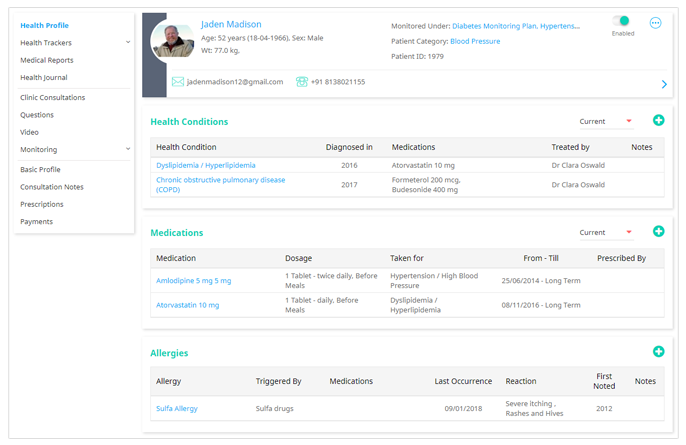686x445 pixels.
Task: Open Medical Reports in sidebar
Action: tap(47, 60)
